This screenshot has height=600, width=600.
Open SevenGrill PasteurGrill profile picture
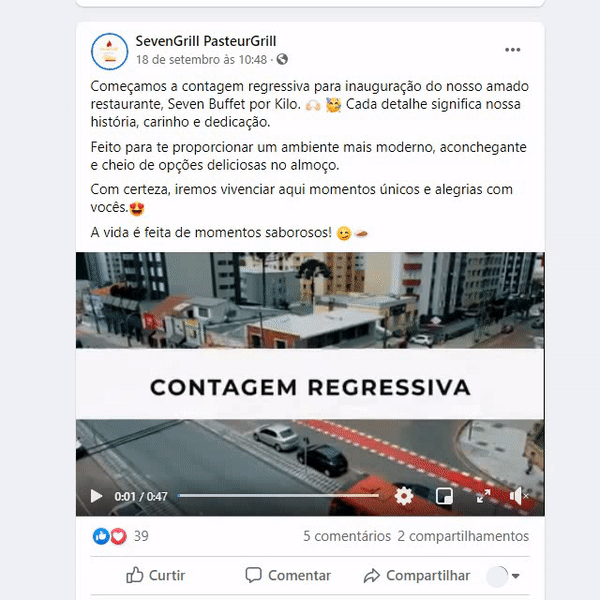click(x=109, y=51)
